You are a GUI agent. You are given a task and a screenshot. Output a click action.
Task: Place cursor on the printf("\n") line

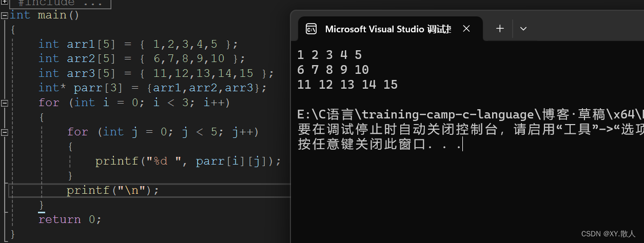coord(113,190)
